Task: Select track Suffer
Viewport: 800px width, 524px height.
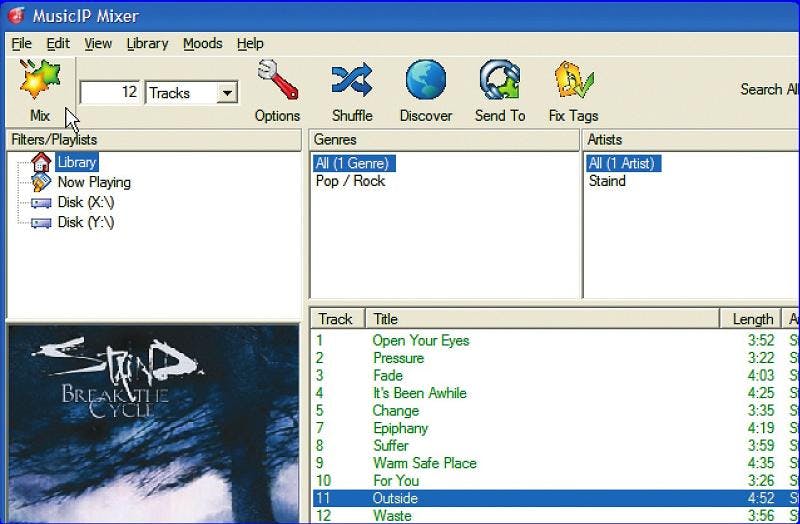Action: pos(556,445)
